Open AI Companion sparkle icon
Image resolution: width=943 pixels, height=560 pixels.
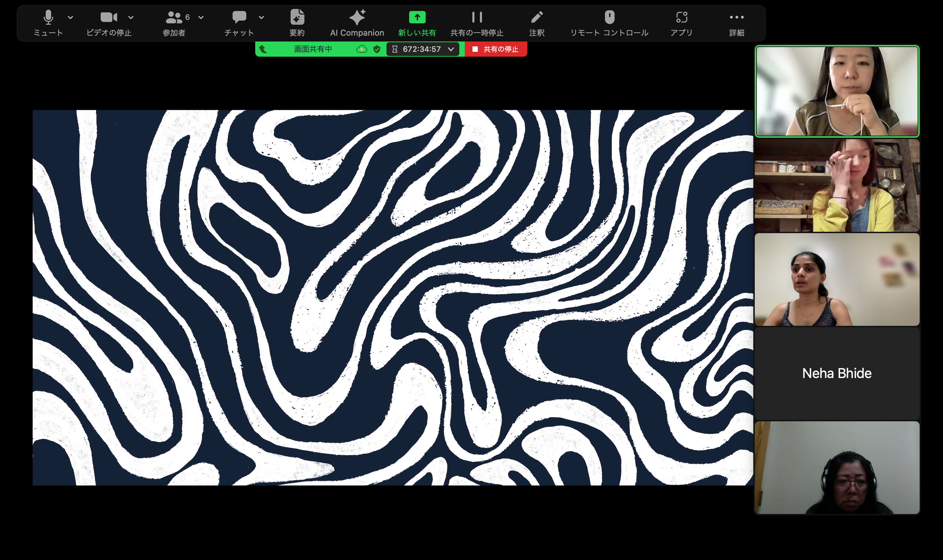357,18
